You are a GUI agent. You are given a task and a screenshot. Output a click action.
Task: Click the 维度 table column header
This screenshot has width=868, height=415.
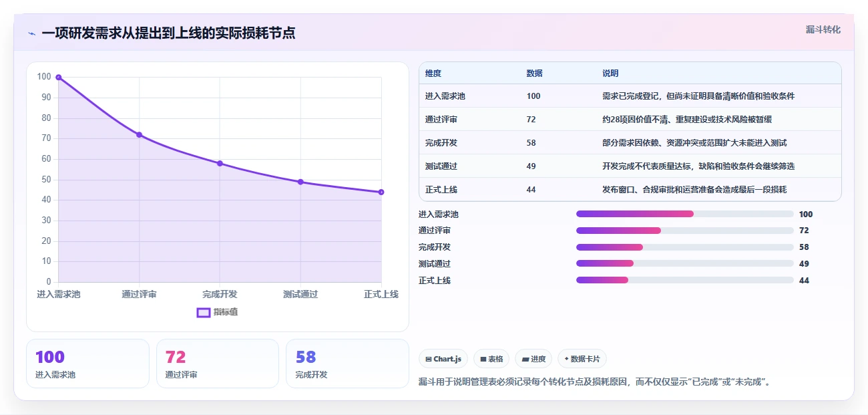point(433,74)
